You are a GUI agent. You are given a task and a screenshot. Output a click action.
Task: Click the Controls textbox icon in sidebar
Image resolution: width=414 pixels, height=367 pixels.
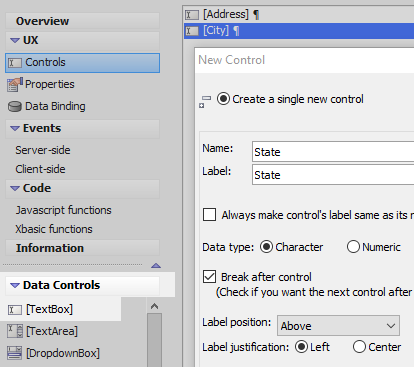(x=15, y=63)
